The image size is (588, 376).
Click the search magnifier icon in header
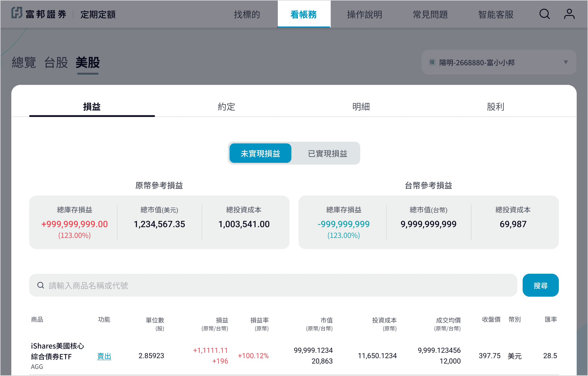[x=544, y=14]
